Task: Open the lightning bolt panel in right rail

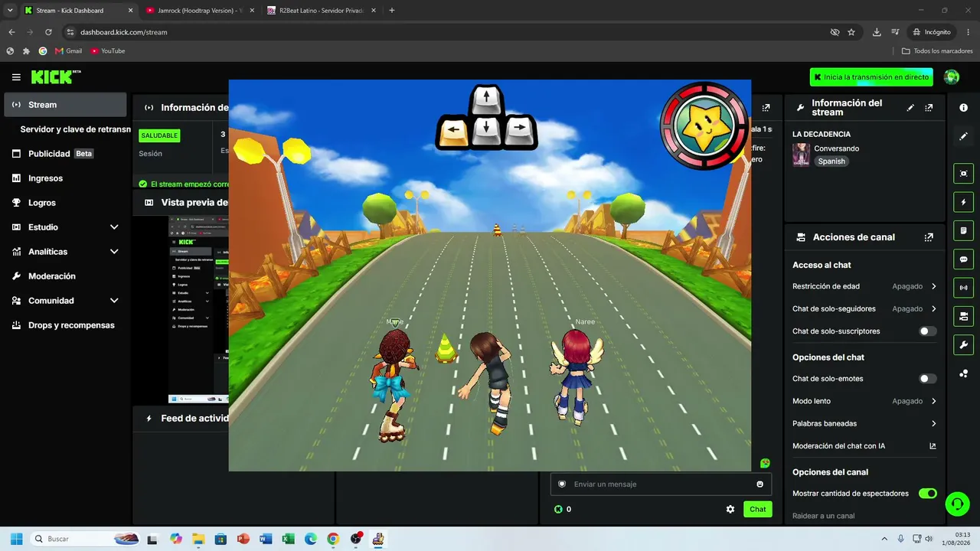Action: coord(963,202)
